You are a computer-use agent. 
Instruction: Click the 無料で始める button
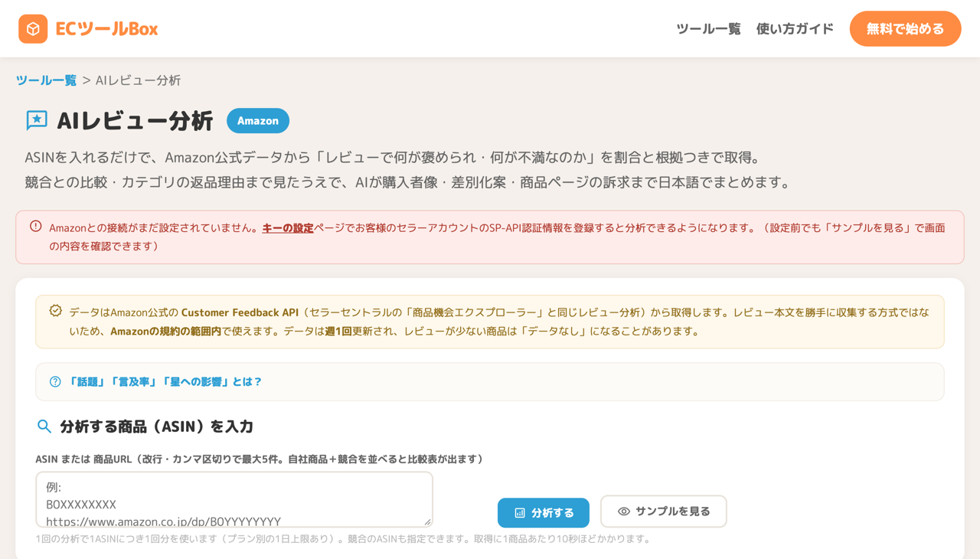[905, 29]
